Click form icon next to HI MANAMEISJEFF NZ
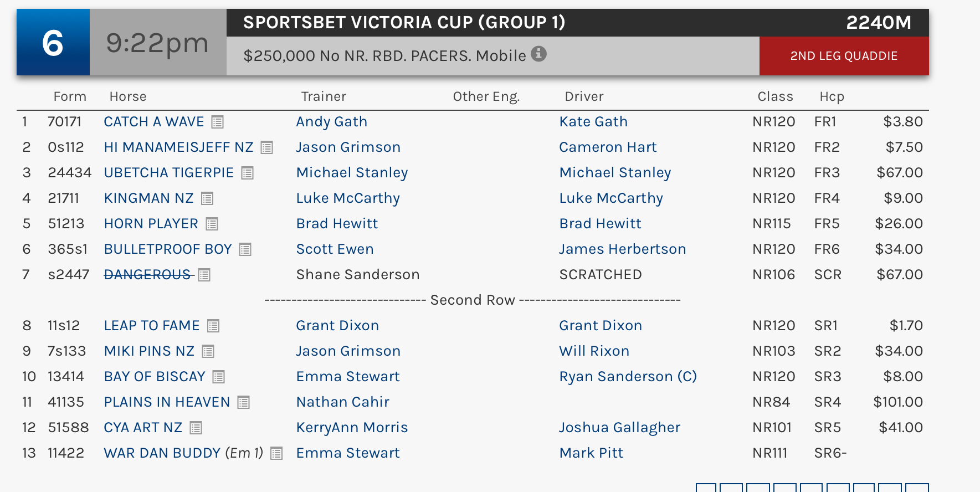Screen dimensions: 980x492 point(267,147)
